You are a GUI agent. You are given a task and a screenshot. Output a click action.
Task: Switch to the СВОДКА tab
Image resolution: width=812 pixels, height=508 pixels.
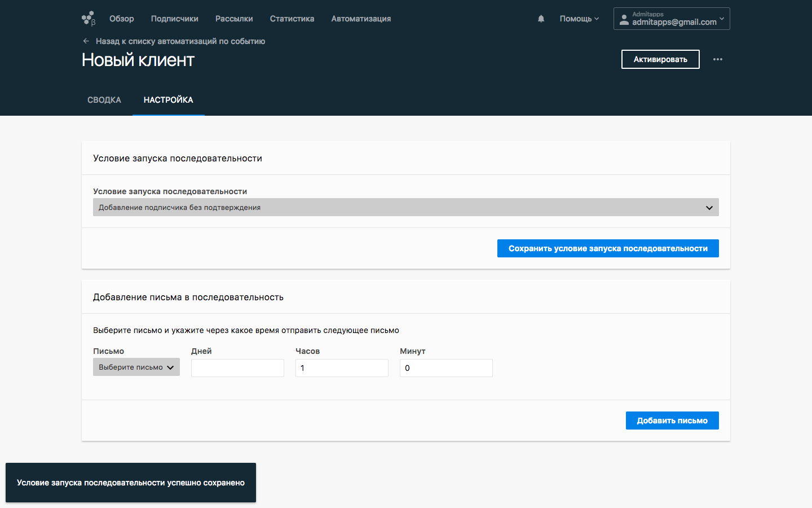click(104, 100)
